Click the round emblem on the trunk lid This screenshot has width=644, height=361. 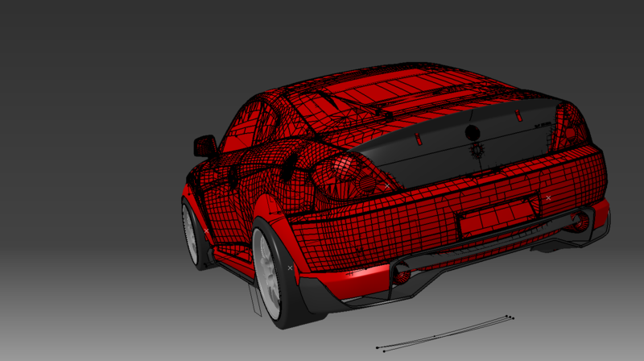[473, 133]
